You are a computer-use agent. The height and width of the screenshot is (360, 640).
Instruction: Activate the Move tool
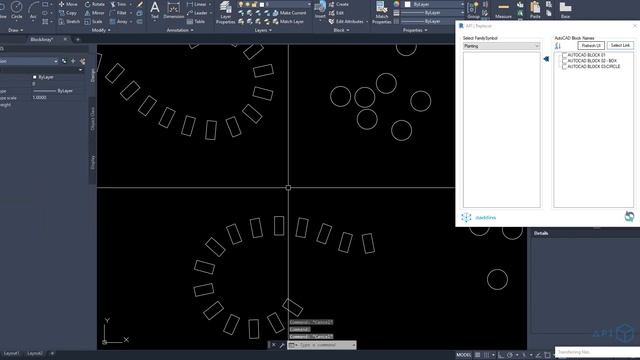[68, 4]
